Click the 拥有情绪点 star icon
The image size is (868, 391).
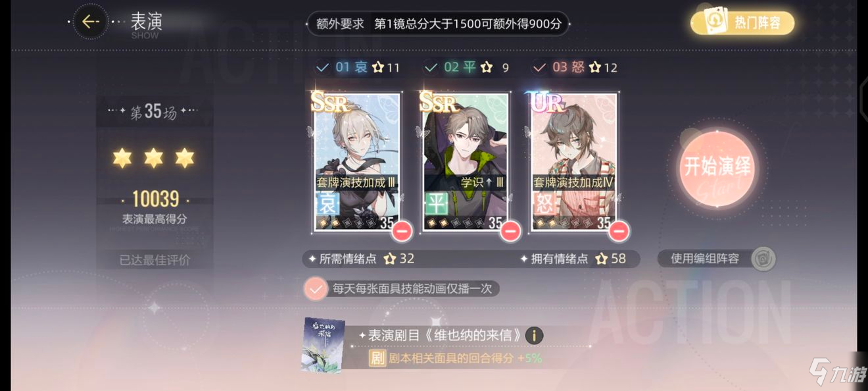[600, 259]
